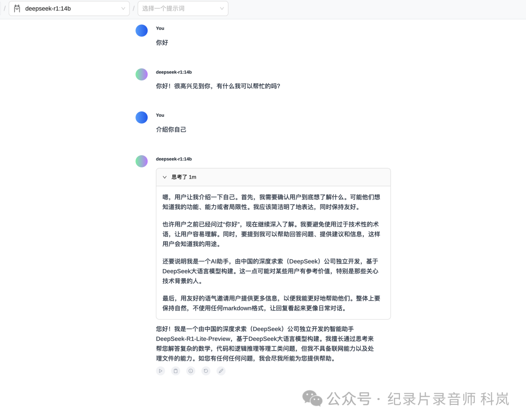Click the llama icon in the model selector

pos(17,8)
